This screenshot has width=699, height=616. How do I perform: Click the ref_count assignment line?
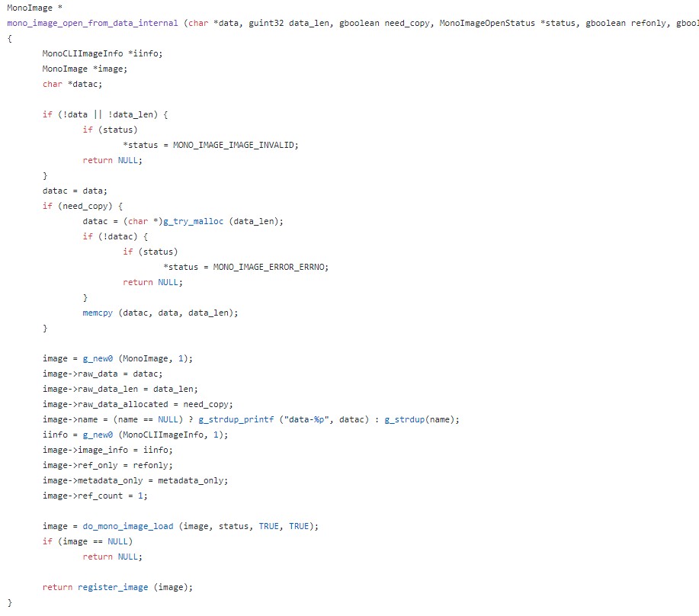(95, 496)
